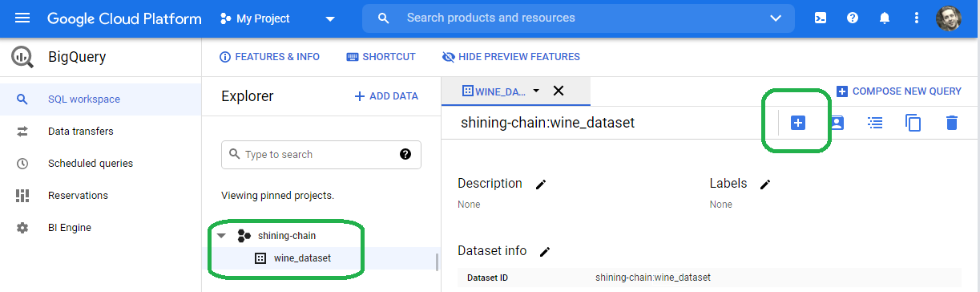This screenshot has height=292, width=980.
Task: Open FEATURES & INFO link
Action: point(269,57)
